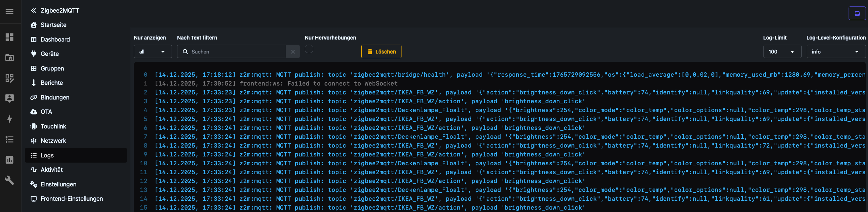Clear the search text with X button
Viewport: 868px width, 212px height.
tap(293, 52)
